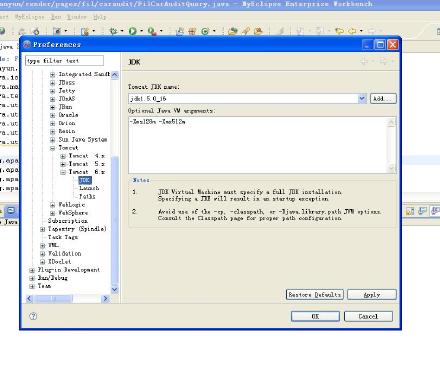
Task: Open dropdown arrow next to Run icon
Action: [141, 31]
